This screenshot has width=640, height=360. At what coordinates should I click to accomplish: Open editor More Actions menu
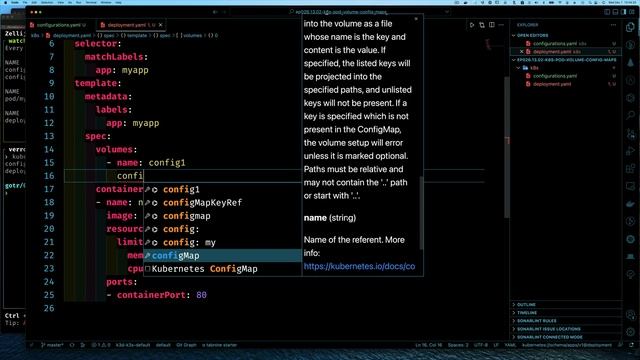(501, 25)
